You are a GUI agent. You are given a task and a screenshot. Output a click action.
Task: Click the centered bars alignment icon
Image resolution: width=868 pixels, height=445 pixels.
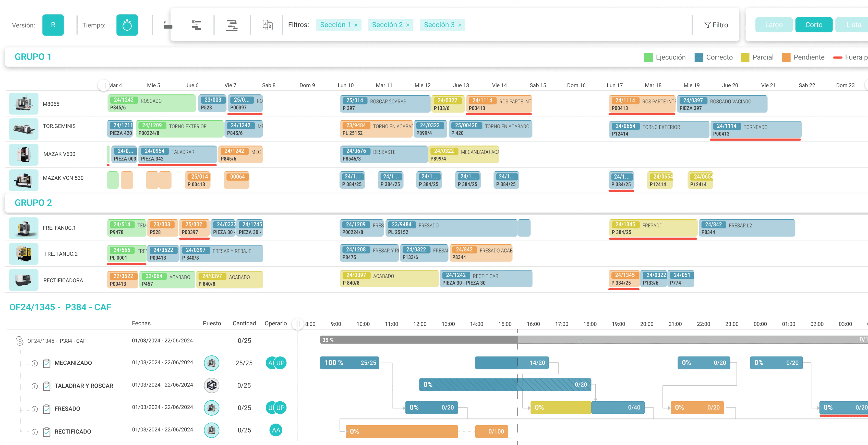pyautogui.click(x=196, y=25)
